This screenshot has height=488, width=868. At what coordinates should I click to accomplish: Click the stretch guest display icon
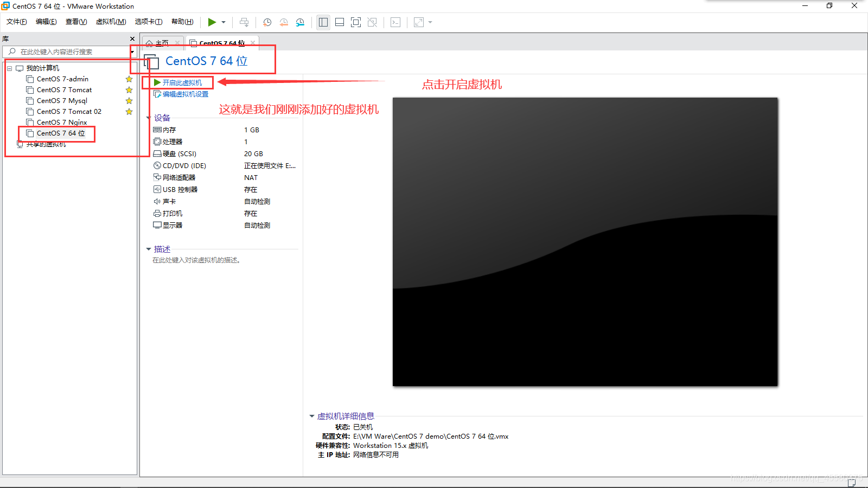(419, 22)
